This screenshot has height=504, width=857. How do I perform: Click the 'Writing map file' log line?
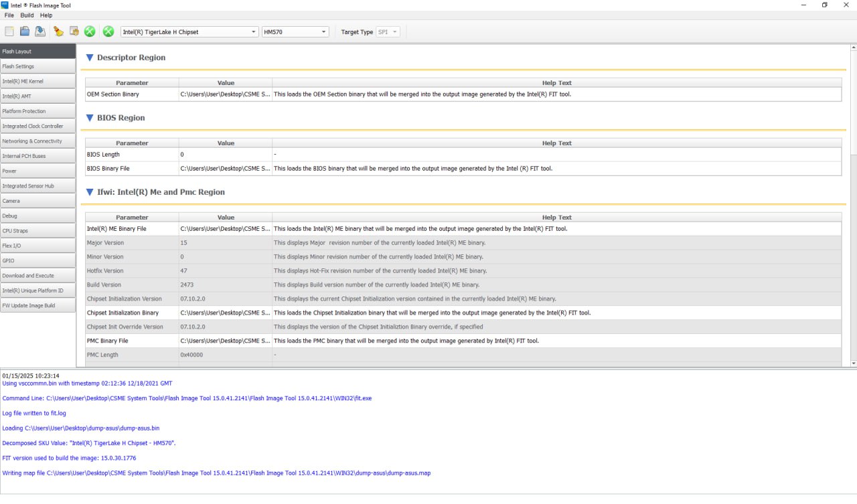[216, 473]
